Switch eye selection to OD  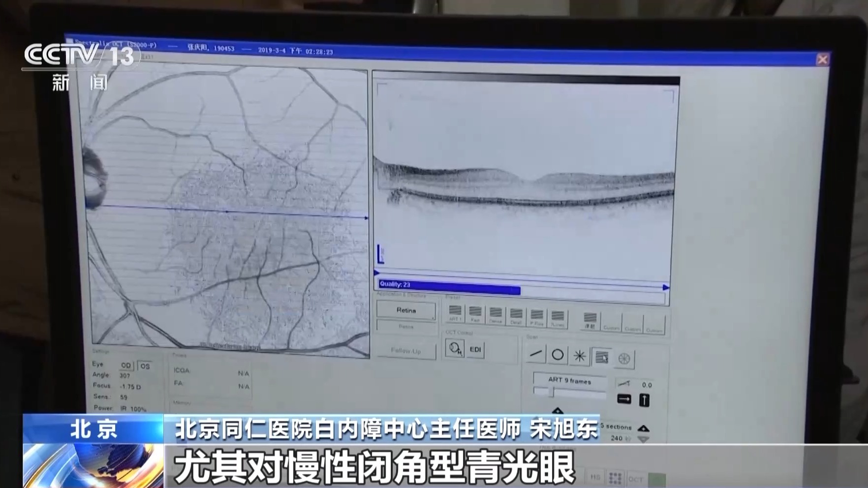tap(126, 366)
